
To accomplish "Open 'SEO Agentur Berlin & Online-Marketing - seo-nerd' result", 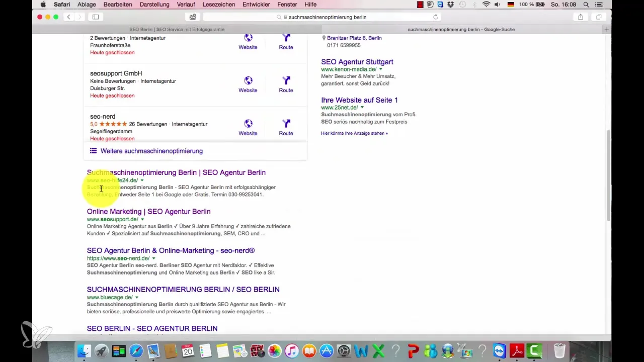I will (x=171, y=250).
